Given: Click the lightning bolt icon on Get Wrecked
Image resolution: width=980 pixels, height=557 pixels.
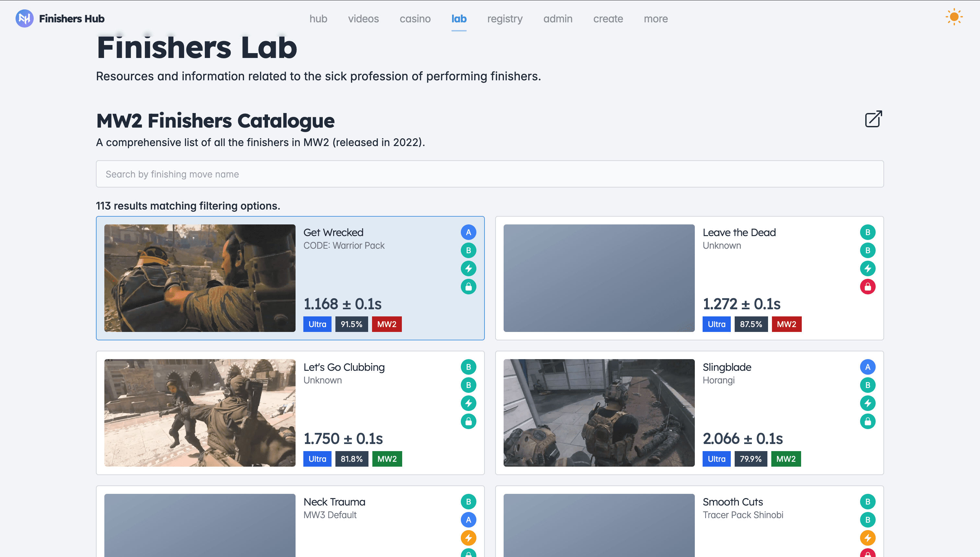Looking at the screenshot, I should (469, 268).
